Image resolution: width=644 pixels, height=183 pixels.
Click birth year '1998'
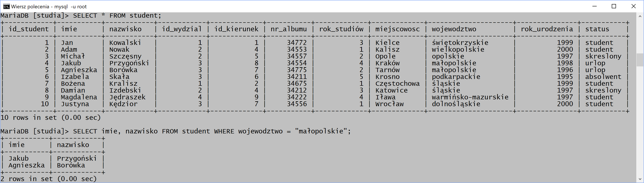click(x=565, y=63)
